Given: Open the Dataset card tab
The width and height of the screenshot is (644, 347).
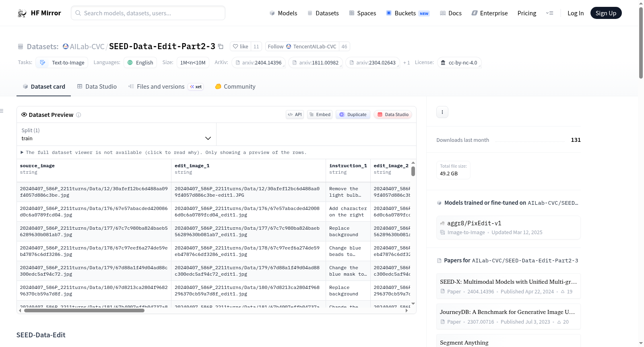Looking at the screenshot, I should coord(43,87).
